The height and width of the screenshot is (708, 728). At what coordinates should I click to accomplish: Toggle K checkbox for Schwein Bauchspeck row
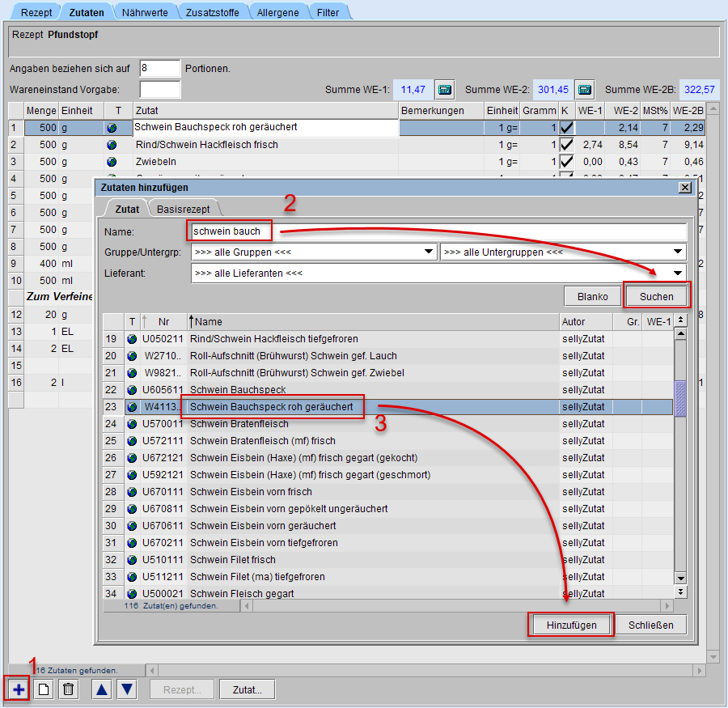(x=567, y=128)
